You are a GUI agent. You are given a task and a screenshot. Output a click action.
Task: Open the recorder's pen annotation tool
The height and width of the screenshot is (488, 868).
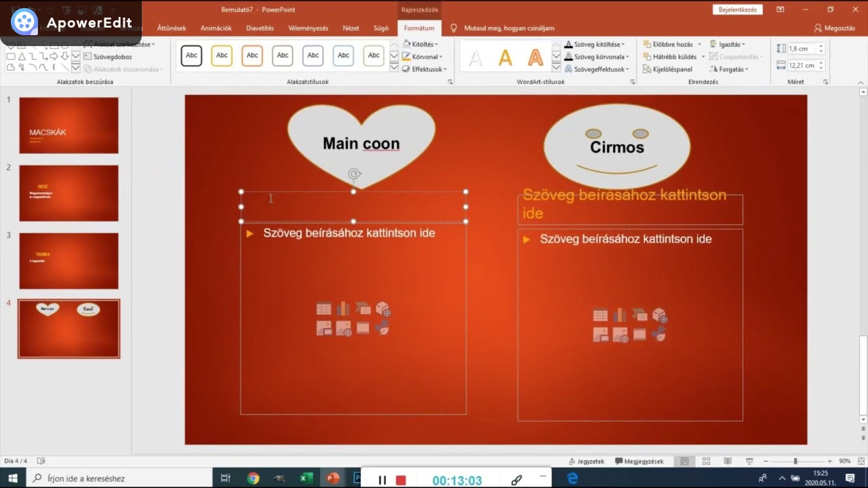[516, 480]
